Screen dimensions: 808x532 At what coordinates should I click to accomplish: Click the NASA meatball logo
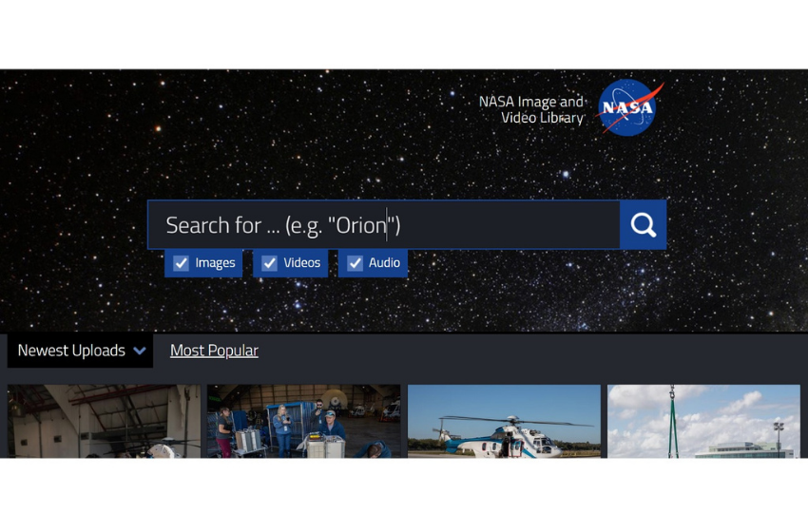coord(628,107)
